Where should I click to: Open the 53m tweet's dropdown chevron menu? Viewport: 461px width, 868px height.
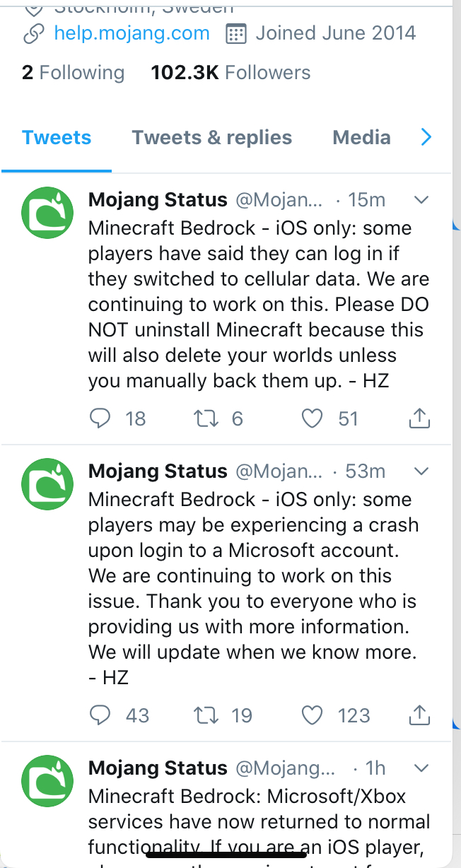pyautogui.click(x=421, y=471)
